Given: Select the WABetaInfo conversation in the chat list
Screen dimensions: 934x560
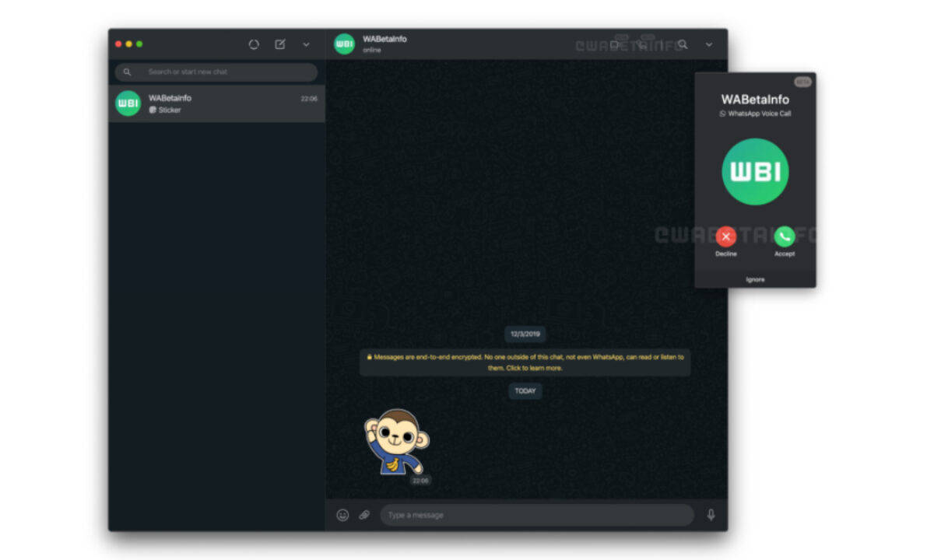Looking at the screenshot, I should point(218,103).
